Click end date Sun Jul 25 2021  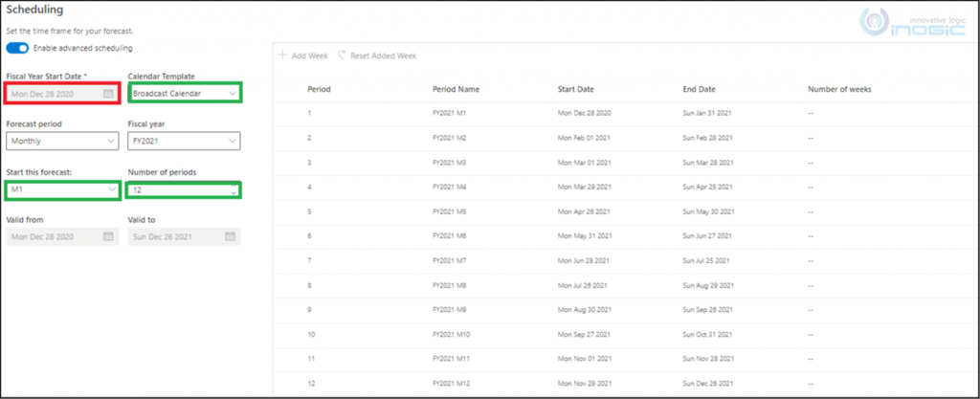point(706,260)
